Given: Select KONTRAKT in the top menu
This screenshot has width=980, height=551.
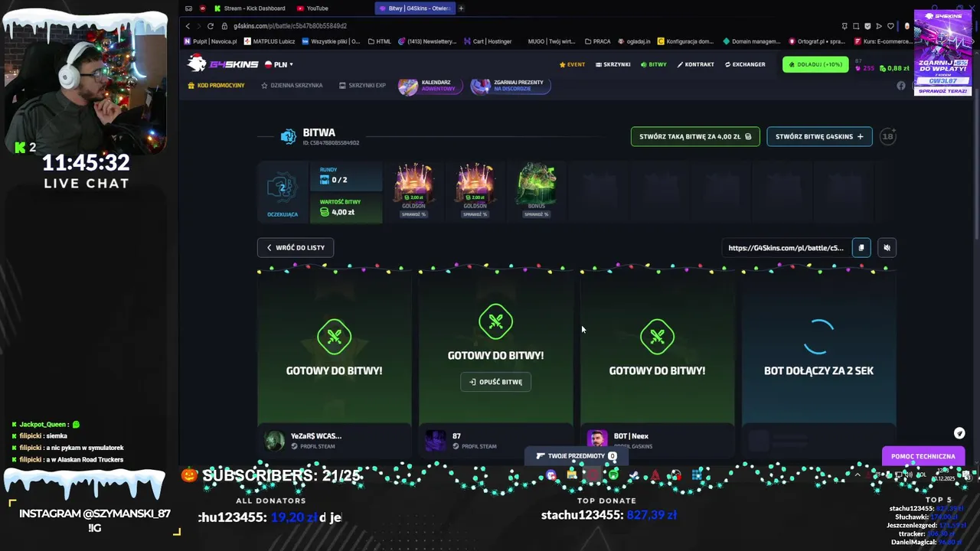Looking at the screenshot, I should tap(696, 64).
